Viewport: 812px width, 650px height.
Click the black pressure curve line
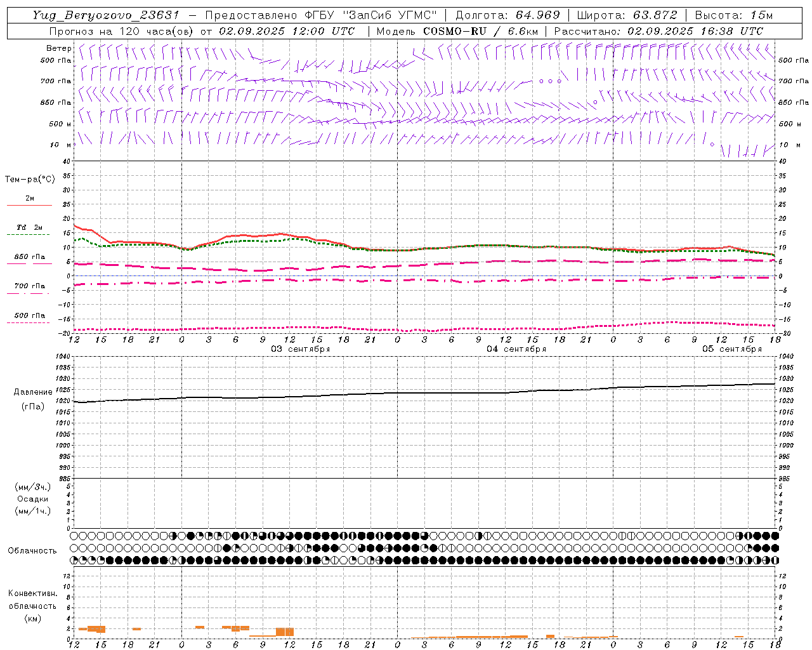click(x=425, y=393)
